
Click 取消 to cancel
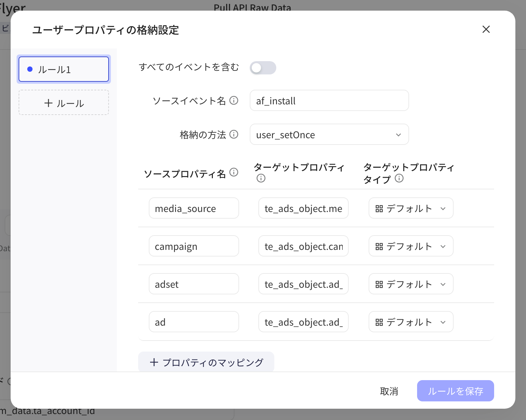[x=389, y=391]
